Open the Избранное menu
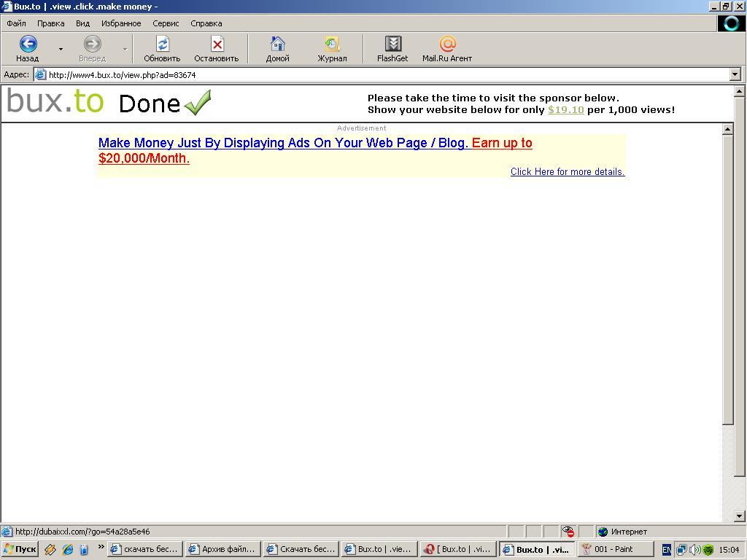747x560 pixels. pos(121,23)
